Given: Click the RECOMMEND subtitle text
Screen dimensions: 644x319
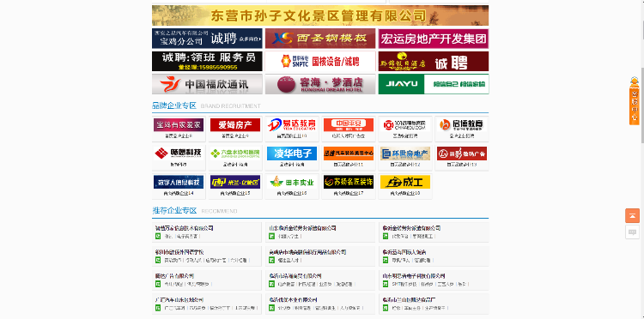Looking at the screenshot, I should click(x=219, y=212).
